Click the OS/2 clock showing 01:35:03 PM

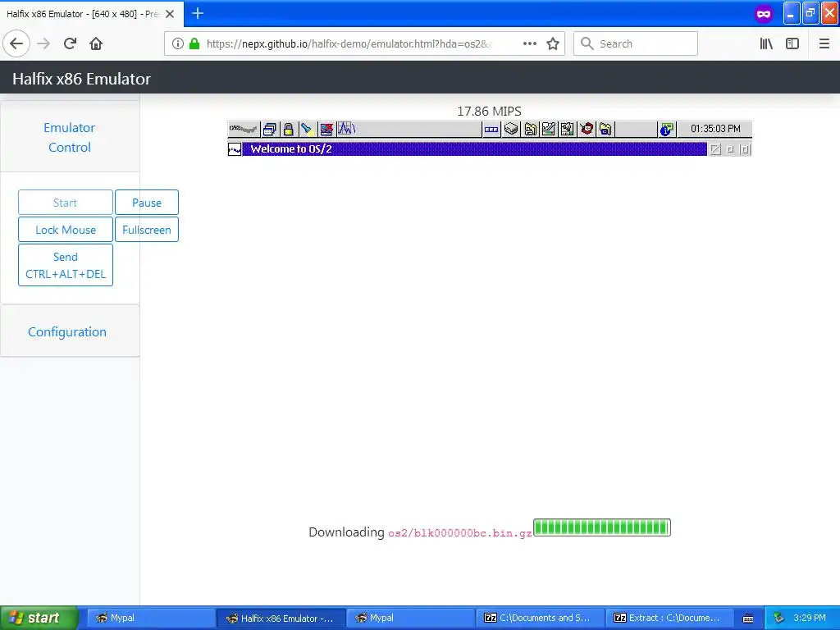point(715,129)
